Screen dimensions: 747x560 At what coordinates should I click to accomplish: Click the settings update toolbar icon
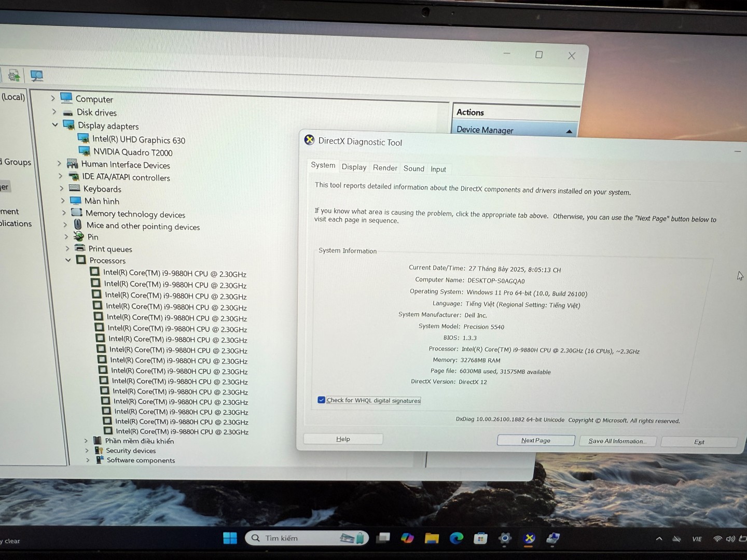click(x=14, y=75)
